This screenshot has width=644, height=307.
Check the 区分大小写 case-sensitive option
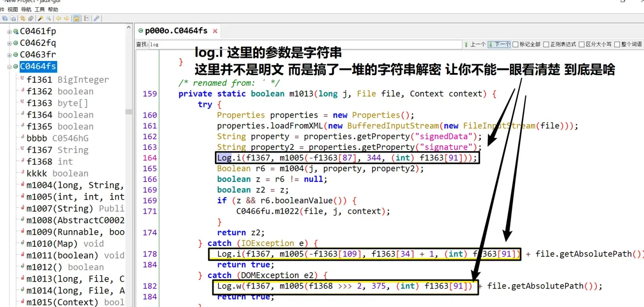pos(582,44)
